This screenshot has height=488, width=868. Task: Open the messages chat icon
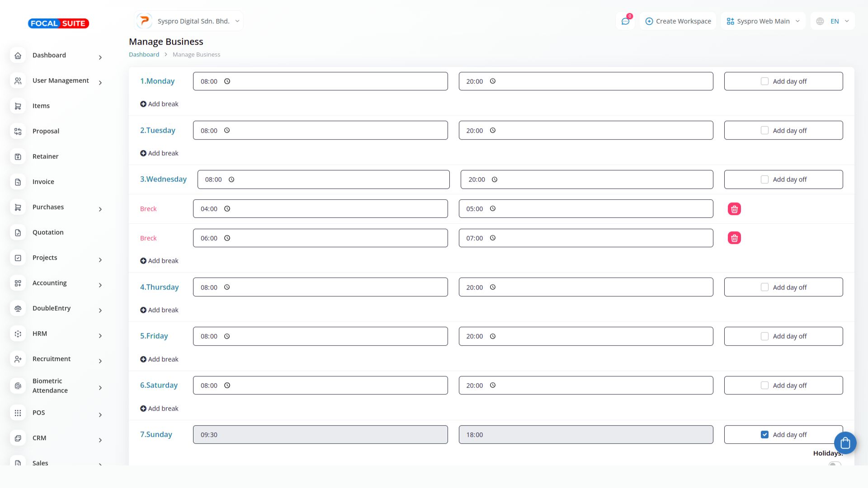(x=625, y=21)
